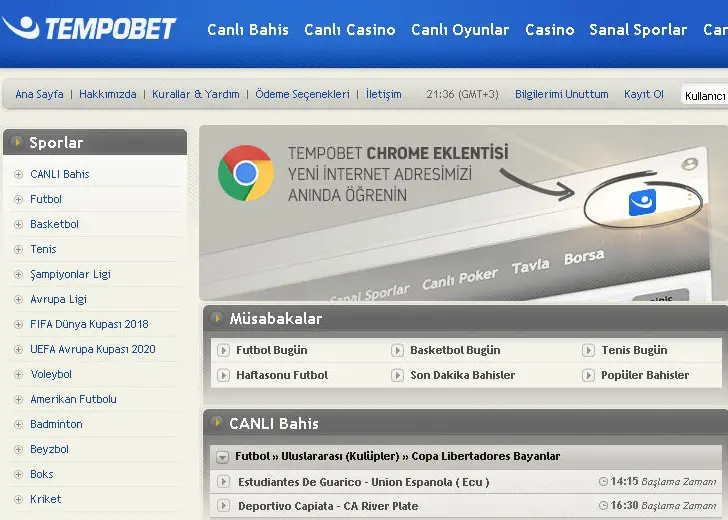Screen dimensions: 728x520
Task: Click the arrow icon beside Haftasonu Futbol
Action: coord(223,375)
